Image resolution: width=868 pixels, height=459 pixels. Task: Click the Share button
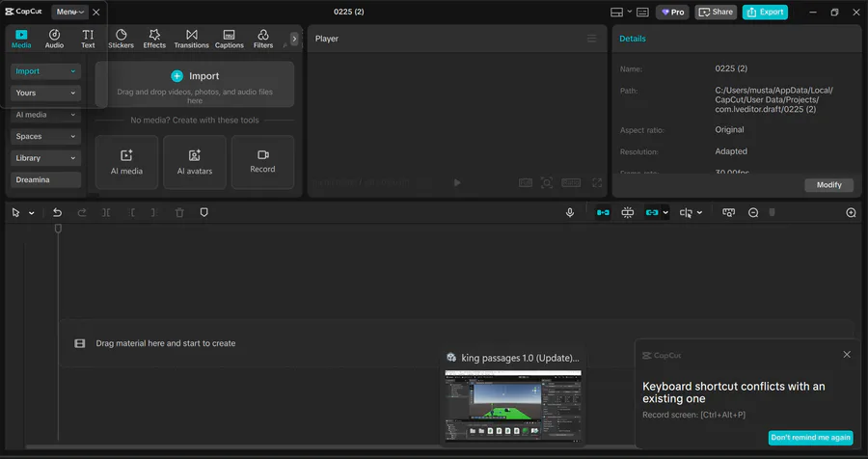[x=716, y=13]
